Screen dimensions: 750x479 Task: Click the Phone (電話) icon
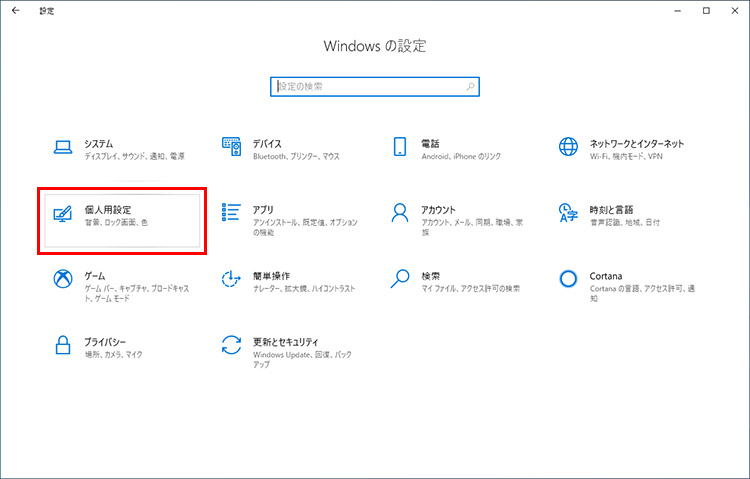(x=400, y=148)
